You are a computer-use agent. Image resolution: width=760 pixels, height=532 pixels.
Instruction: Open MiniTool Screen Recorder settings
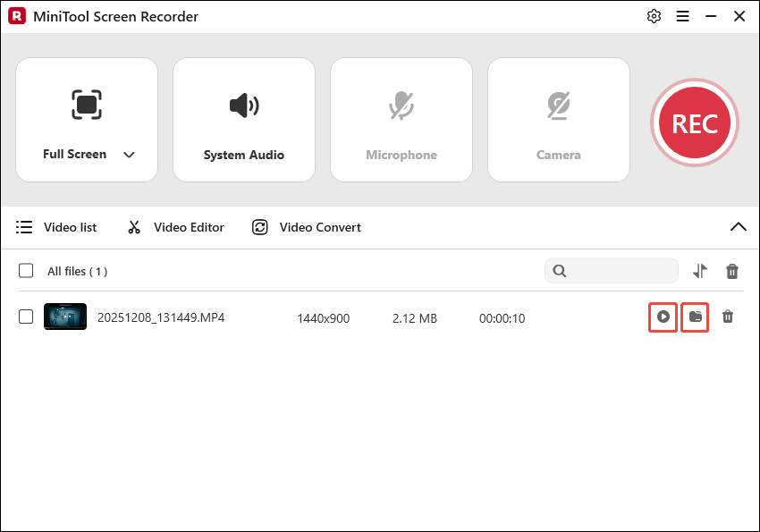point(654,16)
